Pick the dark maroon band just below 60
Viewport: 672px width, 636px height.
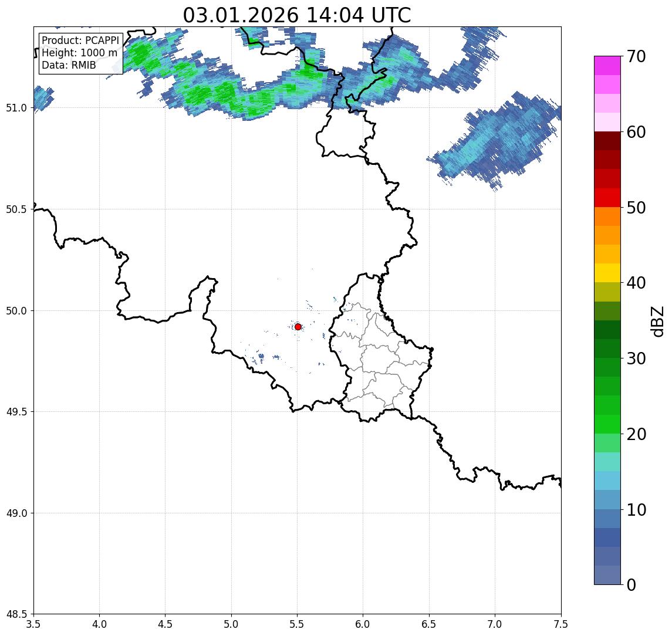607,141
